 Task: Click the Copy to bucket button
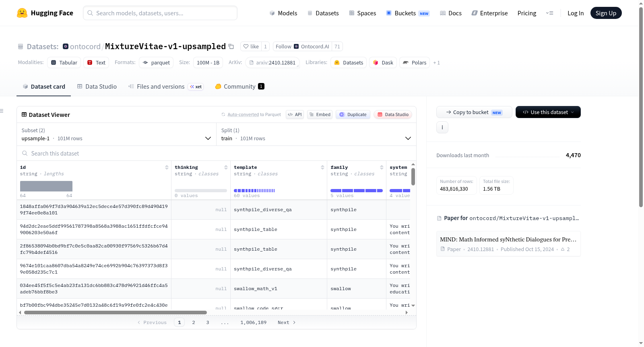point(474,112)
